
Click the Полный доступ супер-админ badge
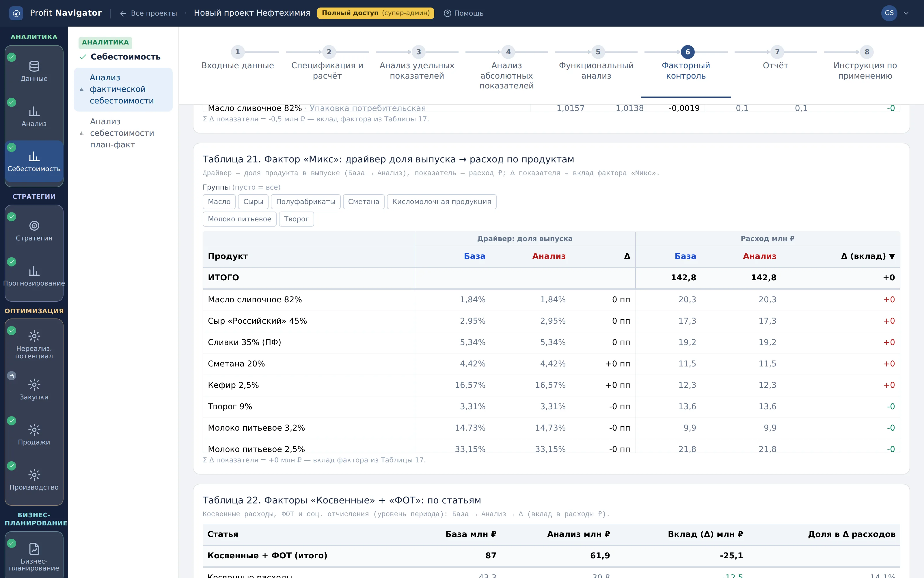(x=375, y=13)
